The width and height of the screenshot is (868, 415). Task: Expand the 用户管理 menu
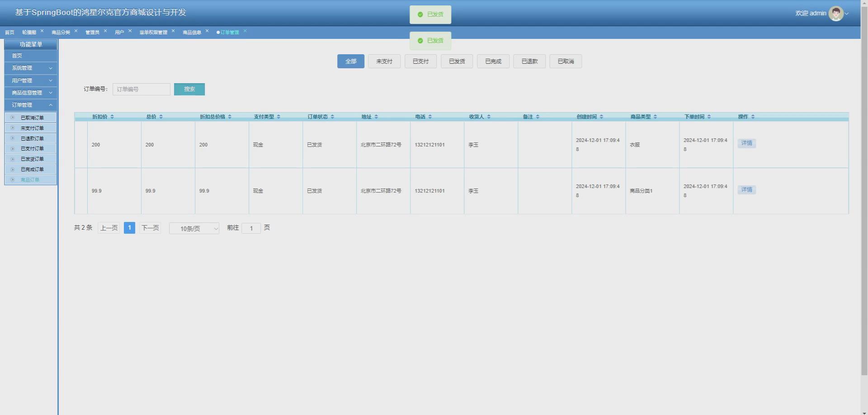coord(31,80)
